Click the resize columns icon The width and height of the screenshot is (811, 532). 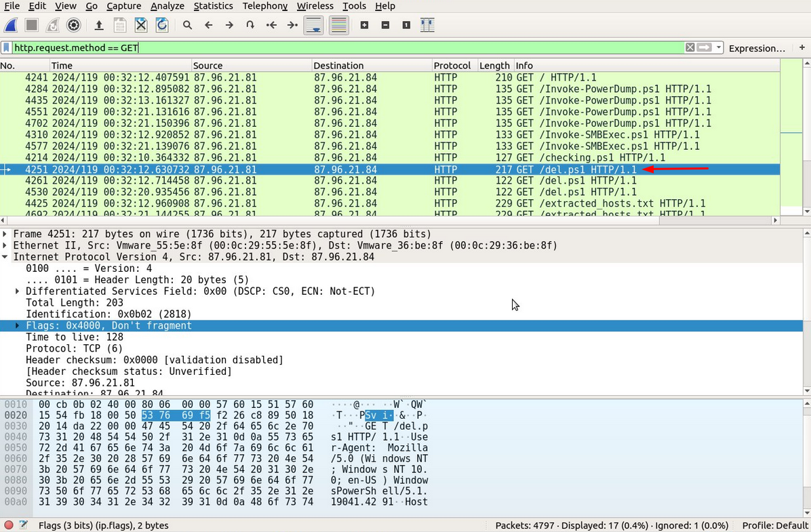(427, 25)
